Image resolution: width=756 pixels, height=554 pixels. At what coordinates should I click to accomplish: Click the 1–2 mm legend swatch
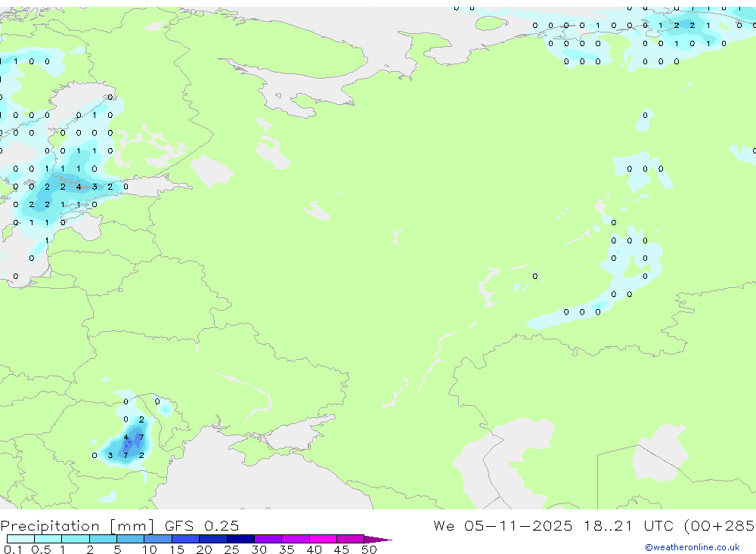coord(76,539)
